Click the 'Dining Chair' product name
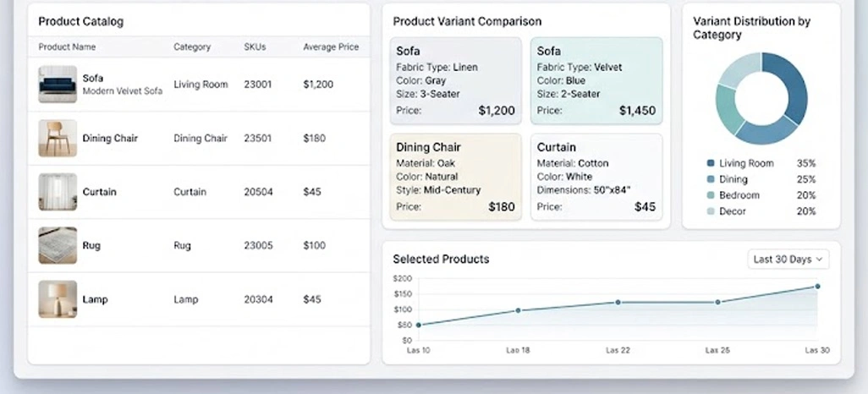 coord(110,139)
